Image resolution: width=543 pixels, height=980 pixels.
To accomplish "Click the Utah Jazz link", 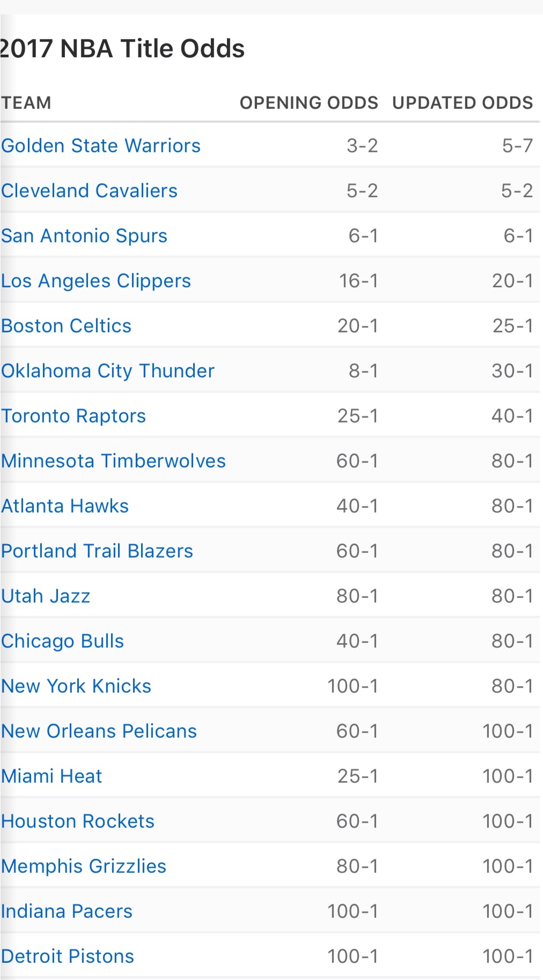I will [46, 596].
